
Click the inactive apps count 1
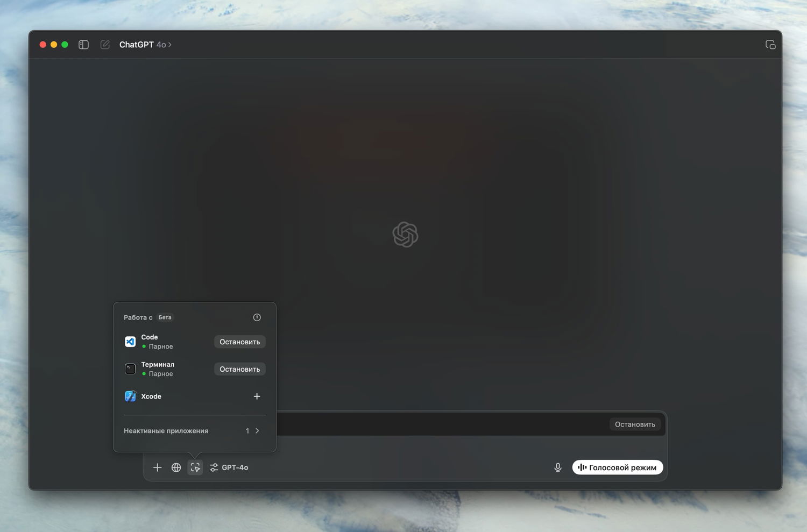[247, 431]
